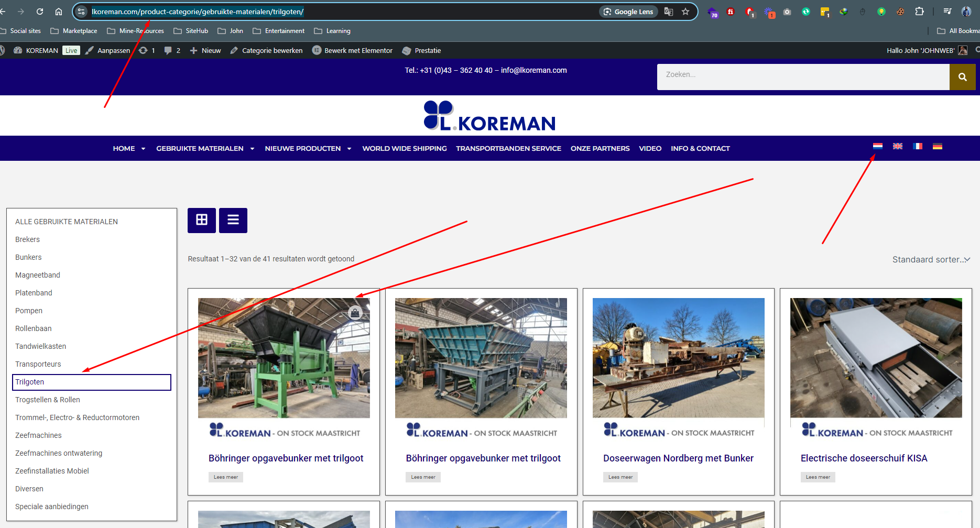Image resolution: width=980 pixels, height=528 pixels.
Task: Open site information icon in address bar
Action: (81, 12)
